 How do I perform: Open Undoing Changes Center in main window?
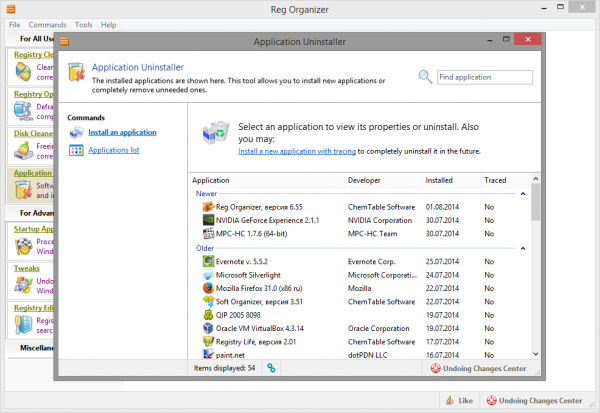pyautogui.click(x=534, y=400)
